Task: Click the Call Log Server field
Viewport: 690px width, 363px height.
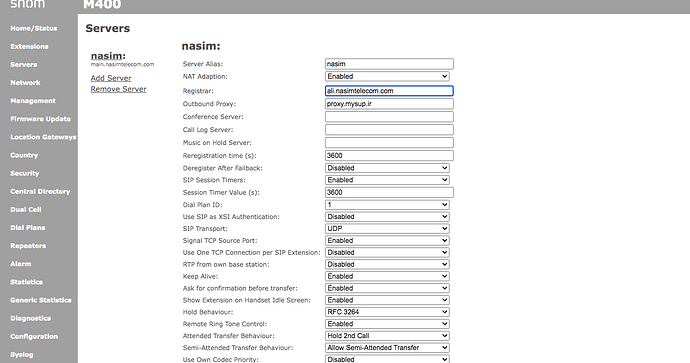Action: [389, 130]
